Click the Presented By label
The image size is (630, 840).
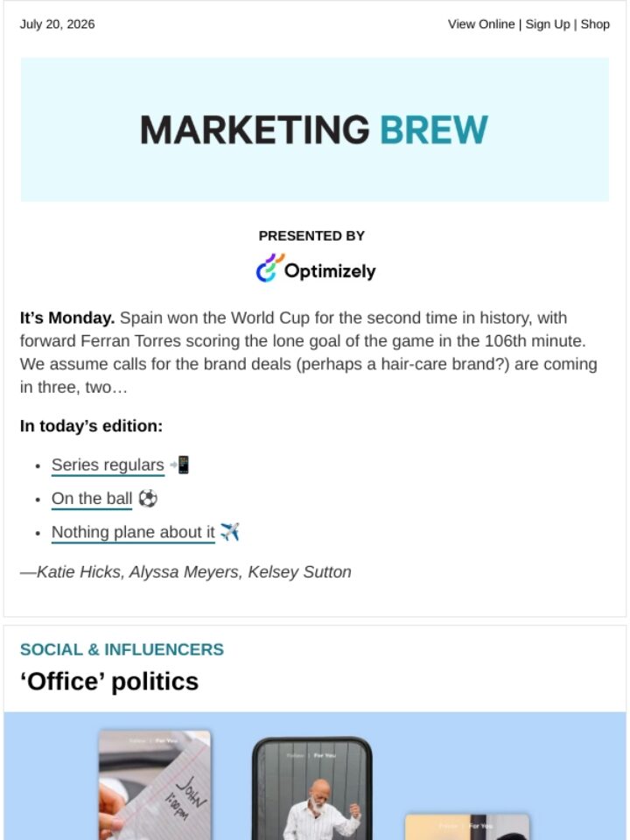(311, 235)
